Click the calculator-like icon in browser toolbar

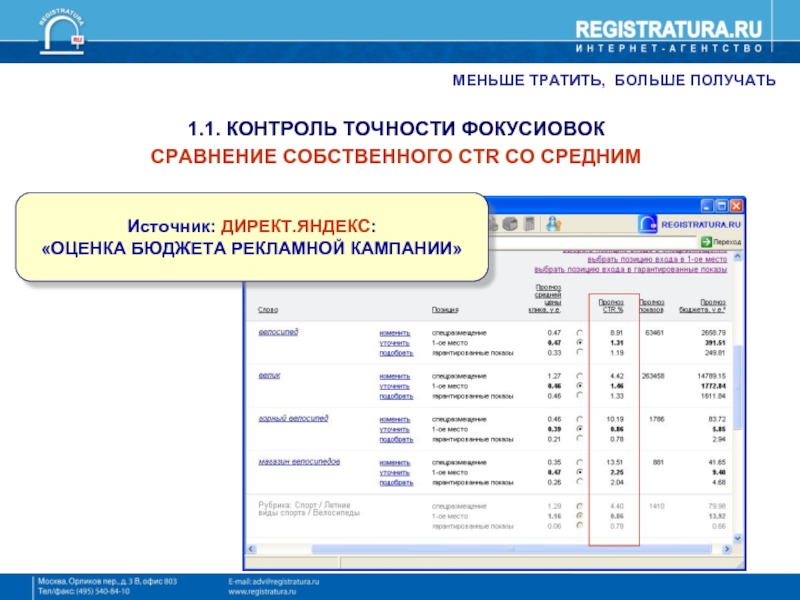[530, 224]
